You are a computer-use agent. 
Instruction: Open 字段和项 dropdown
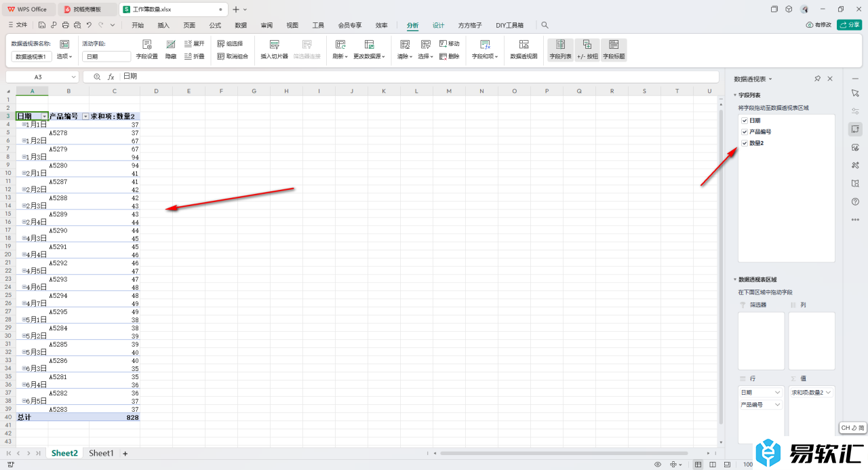[x=485, y=56]
